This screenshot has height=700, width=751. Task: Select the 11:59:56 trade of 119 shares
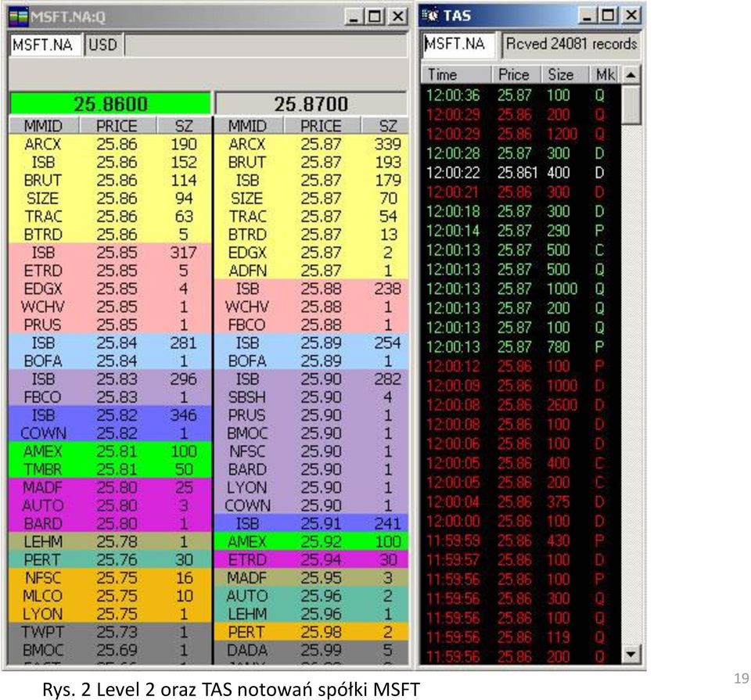click(521, 637)
